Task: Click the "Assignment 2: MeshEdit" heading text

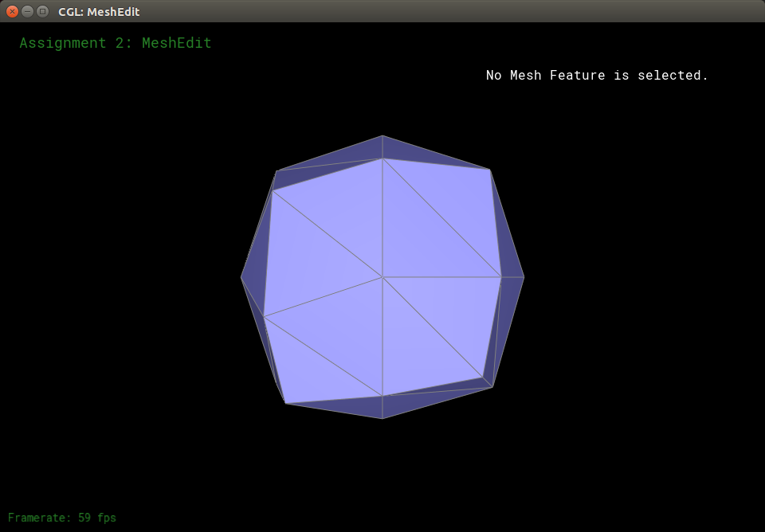Action: (x=116, y=43)
